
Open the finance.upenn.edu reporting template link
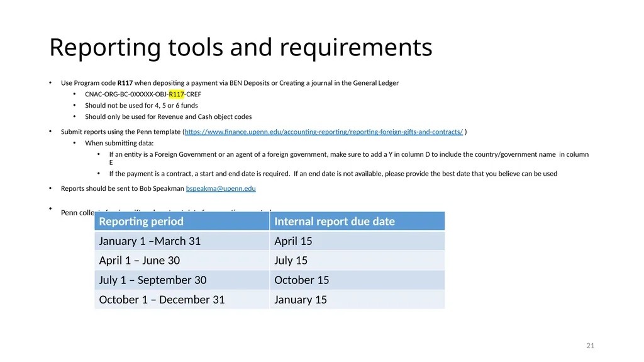(324, 132)
